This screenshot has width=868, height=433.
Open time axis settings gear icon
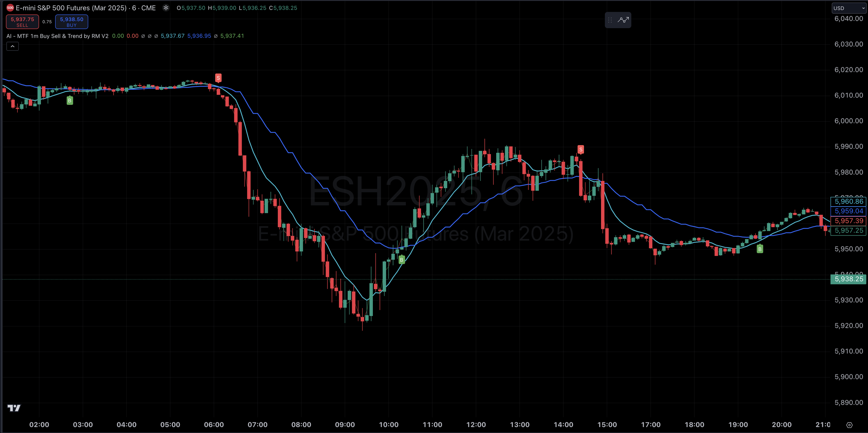coord(849,425)
